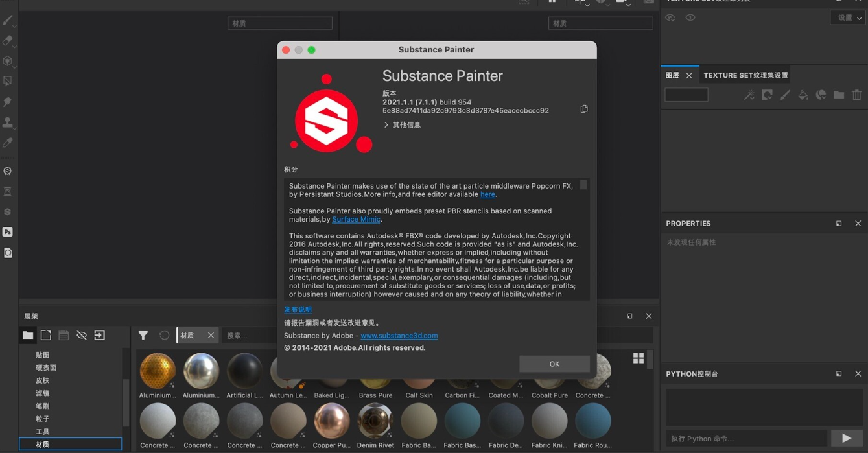
Task: Switch to 图层 tab
Action: coord(672,75)
